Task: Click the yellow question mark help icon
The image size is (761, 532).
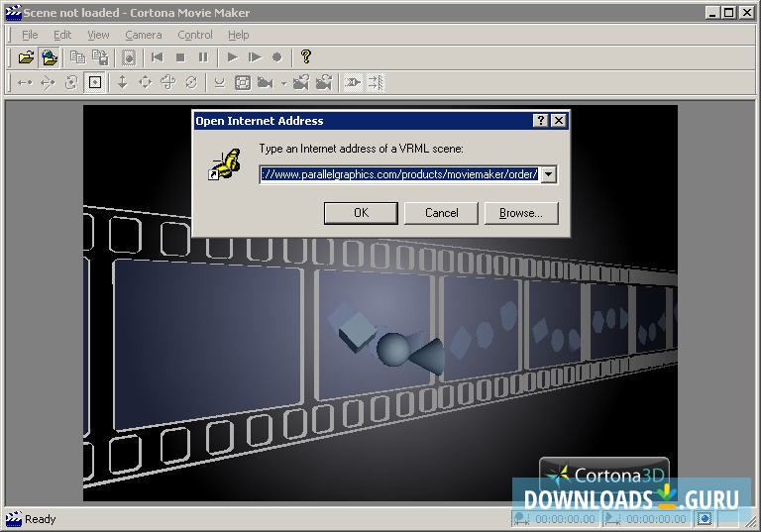Action: [x=306, y=57]
